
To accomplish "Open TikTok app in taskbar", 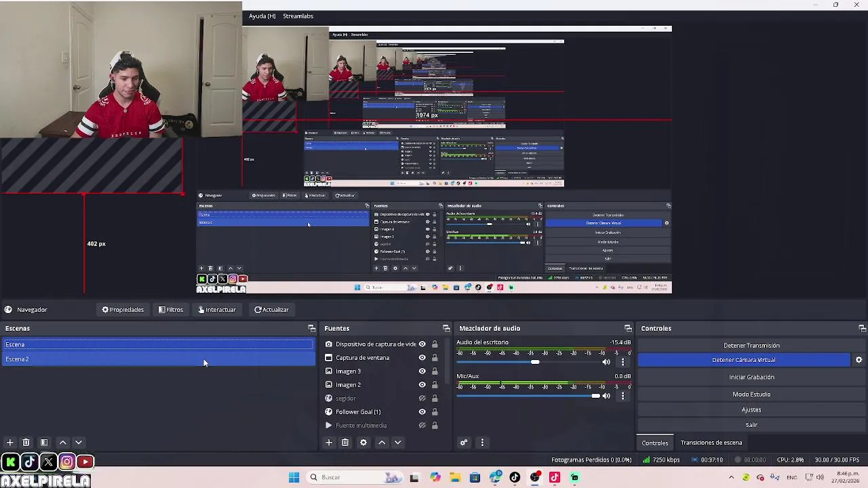I will click(515, 477).
